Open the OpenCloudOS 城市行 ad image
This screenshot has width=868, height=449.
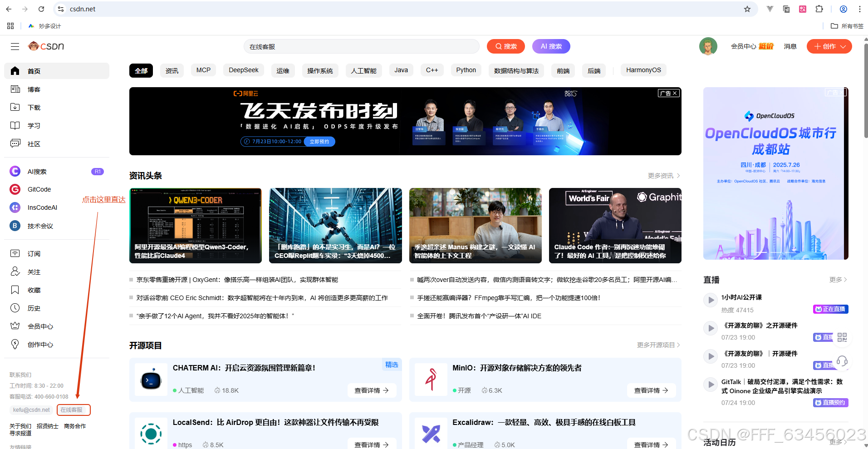[775, 173]
